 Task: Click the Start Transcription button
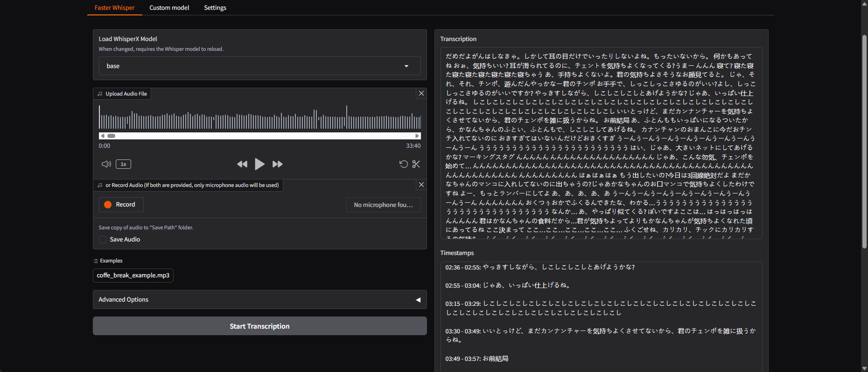(x=259, y=326)
